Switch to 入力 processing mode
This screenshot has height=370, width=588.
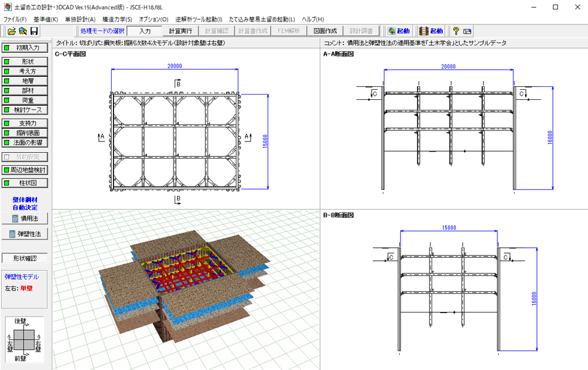click(x=145, y=31)
